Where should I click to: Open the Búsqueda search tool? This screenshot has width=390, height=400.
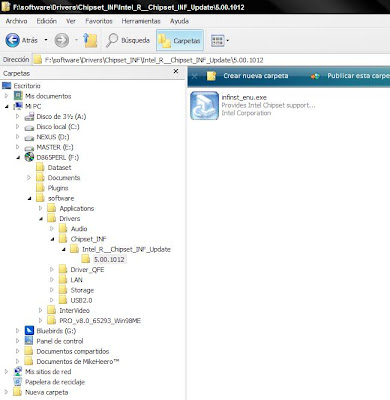pos(128,40)
